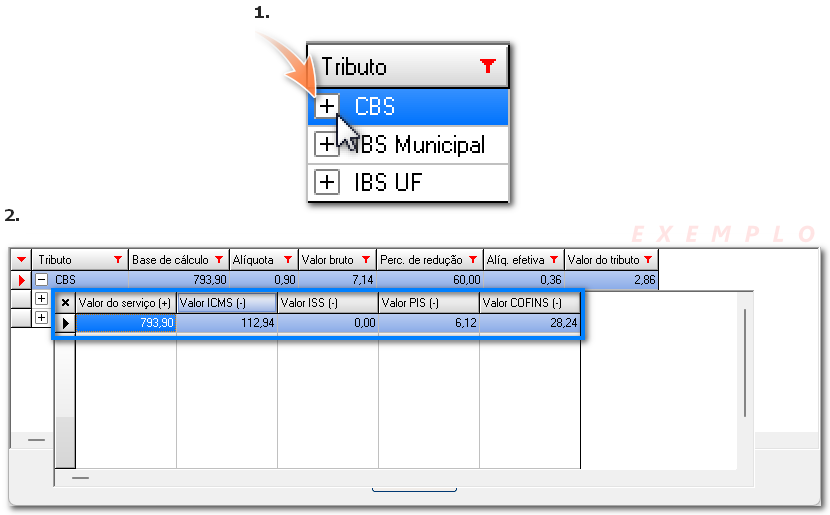
Task: Expand the IBS UF row
Action: [x=327, y=183]
